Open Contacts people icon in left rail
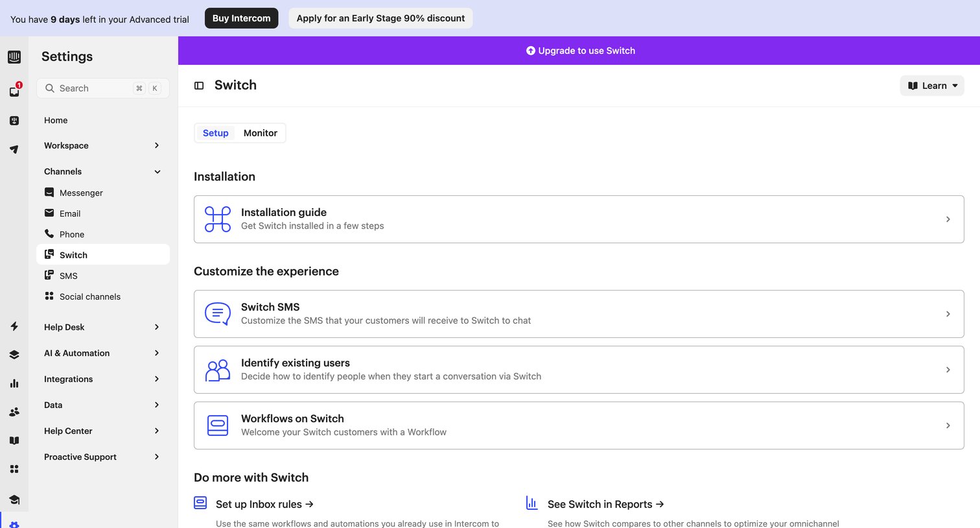The image size is (980, 528). tap(14, 412)
